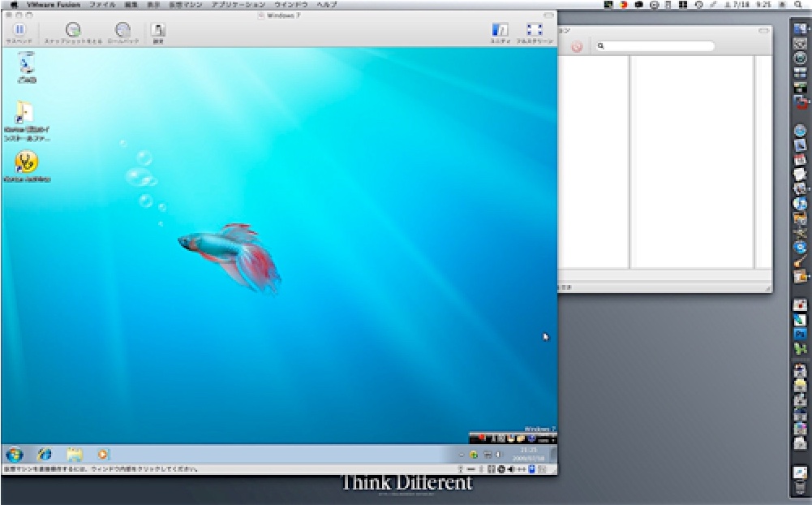Click the CD/DVD device icon in VMware status bar
This screenshot has height=505, width=812.
[501, 469]
